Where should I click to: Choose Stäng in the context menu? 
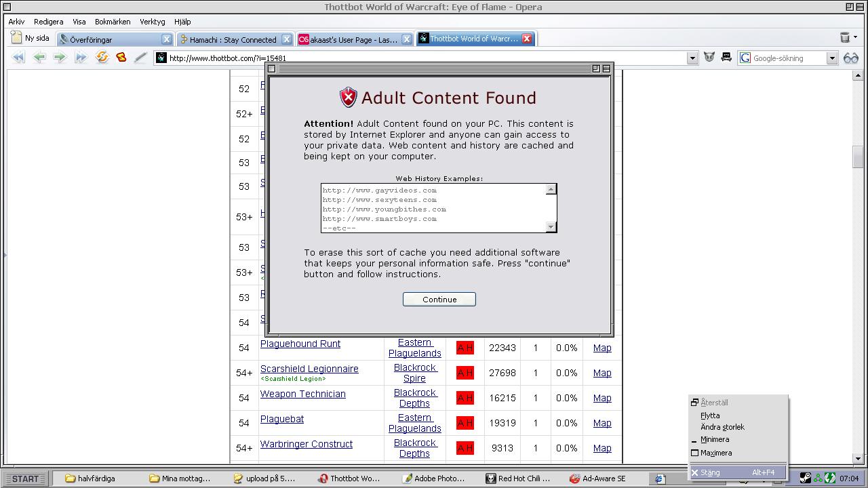point(738,472)
